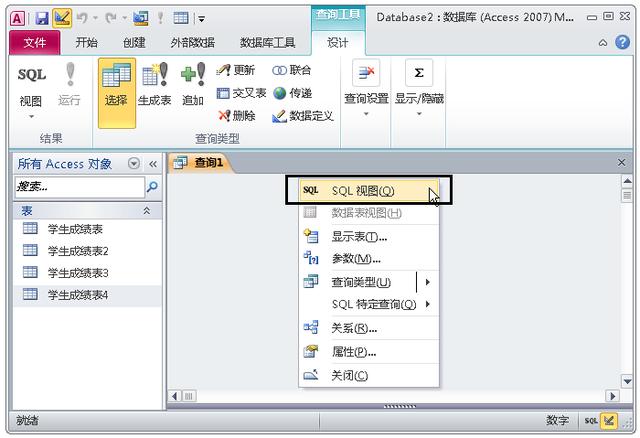Screen dimensions: 640x438
Task: Click the navigation pane search box
Action: click(x=80, y=187)
